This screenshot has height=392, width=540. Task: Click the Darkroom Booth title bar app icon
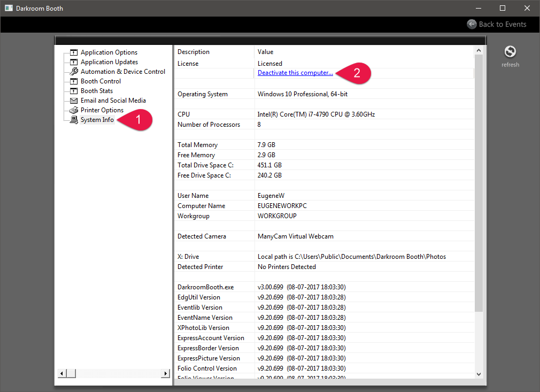pos(9,8)
